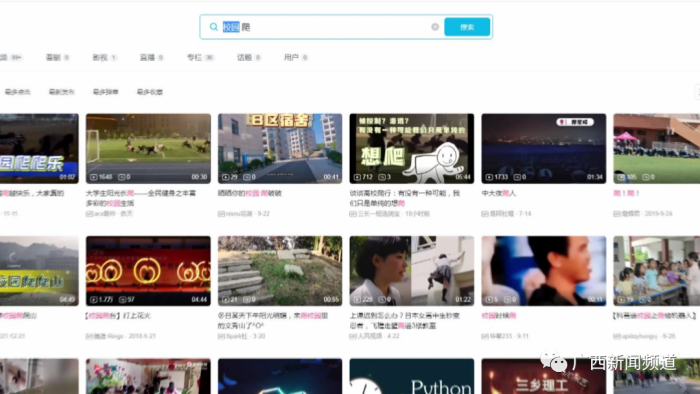Open the 校园爬爬山 video thumbnail

[39, 271]
